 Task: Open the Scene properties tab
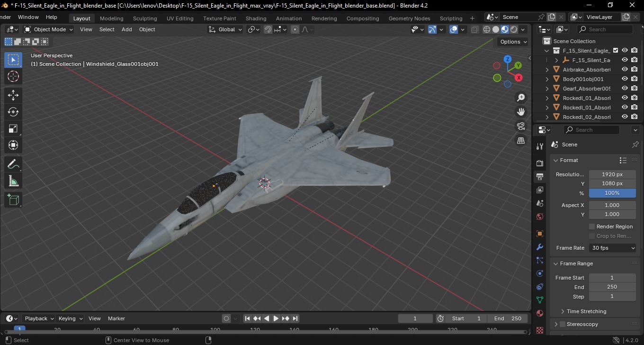click(540, 203)
